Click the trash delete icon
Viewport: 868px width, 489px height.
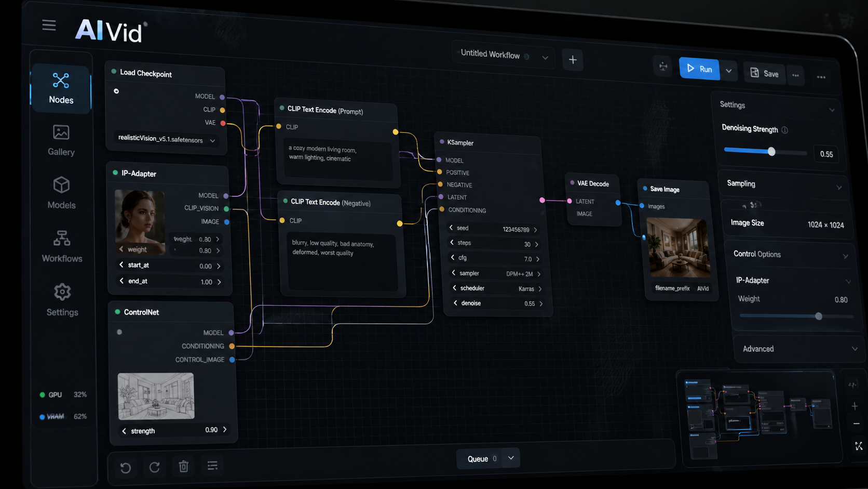coord(184,466)
